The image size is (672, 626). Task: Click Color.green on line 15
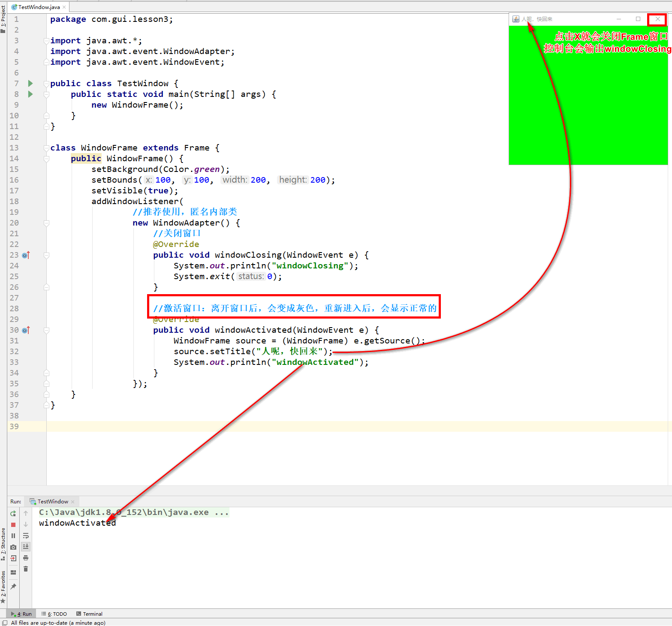[x=191, y=169]
